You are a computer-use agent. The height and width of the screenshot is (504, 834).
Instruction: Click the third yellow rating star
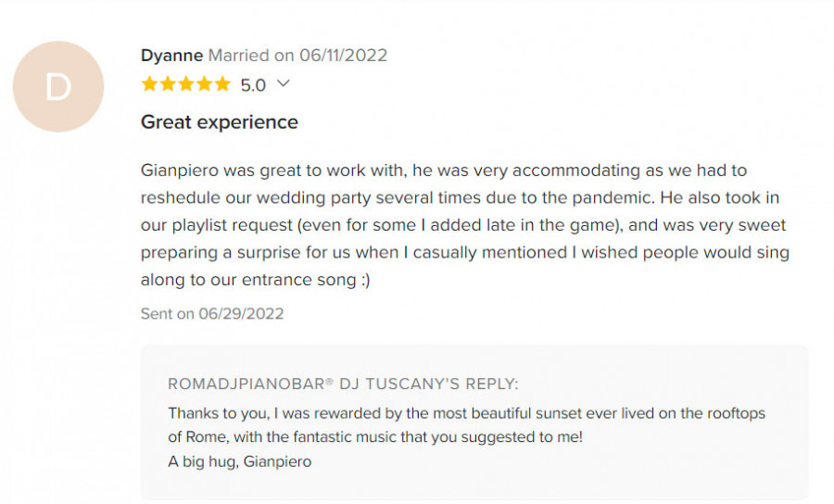click(x=185, y=84)
